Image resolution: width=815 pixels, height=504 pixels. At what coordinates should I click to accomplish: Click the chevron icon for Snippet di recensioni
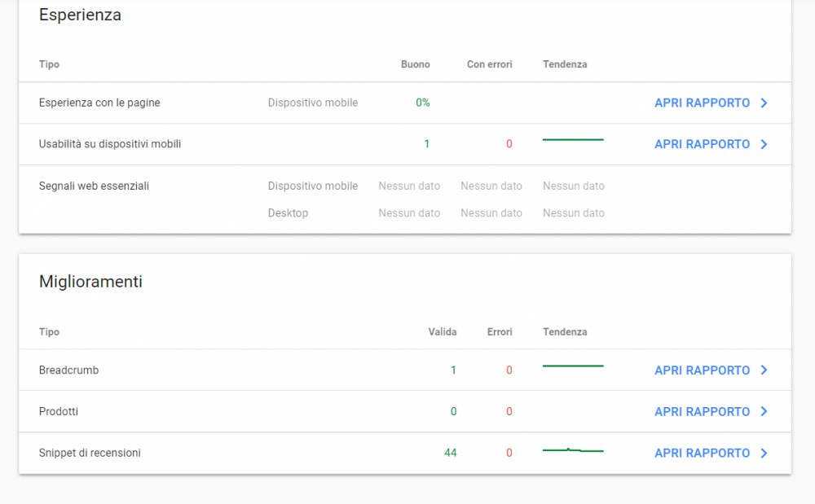click(764, 453)
